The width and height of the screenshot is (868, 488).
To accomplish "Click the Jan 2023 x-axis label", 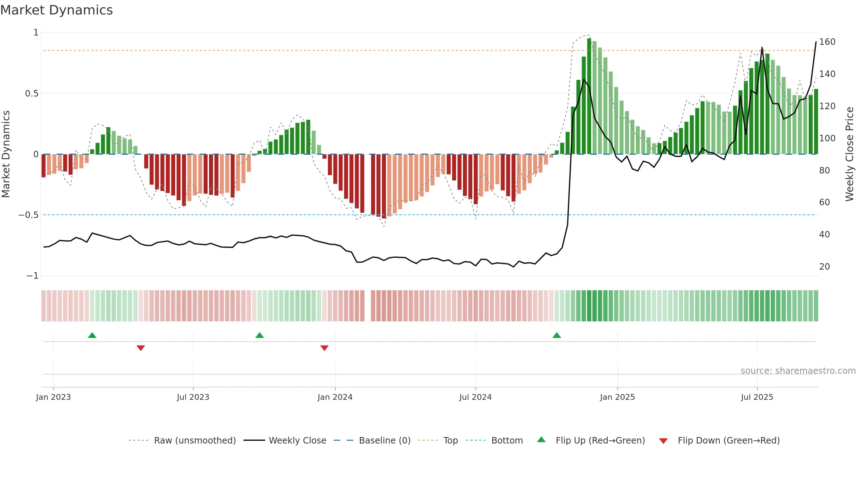I will click(x=54, y=397).
